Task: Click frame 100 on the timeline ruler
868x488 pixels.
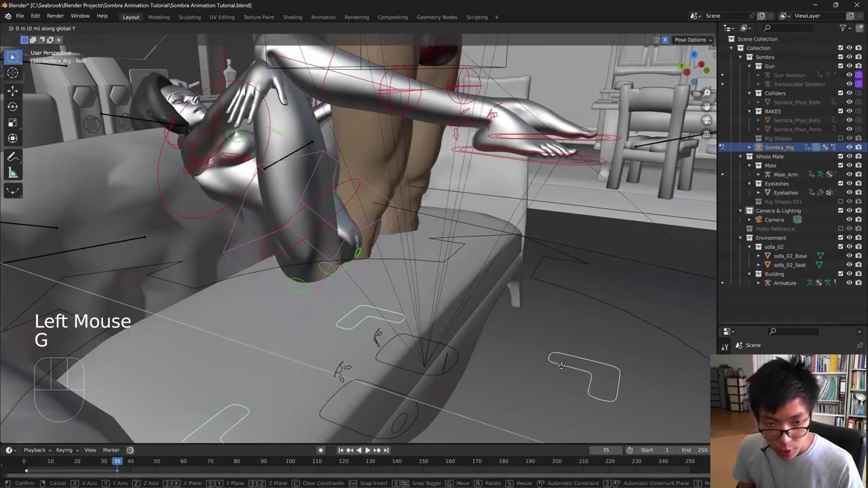Action: tap(290, 462)
